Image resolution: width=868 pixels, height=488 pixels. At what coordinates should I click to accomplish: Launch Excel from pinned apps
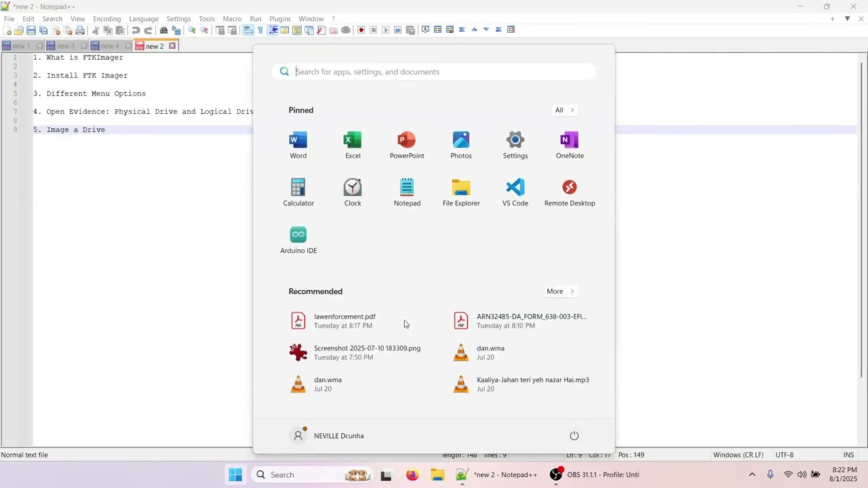(x=353, y=146)
